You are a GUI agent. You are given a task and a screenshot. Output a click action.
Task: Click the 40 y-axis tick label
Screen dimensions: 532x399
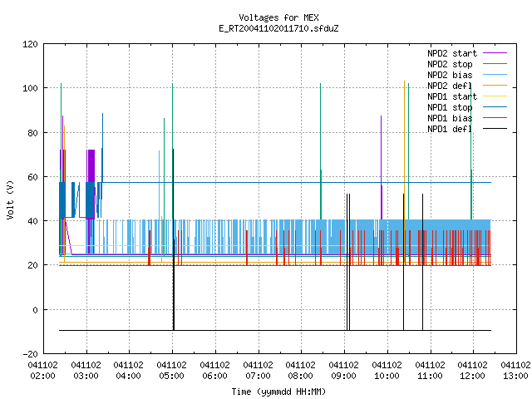(33, 221)
